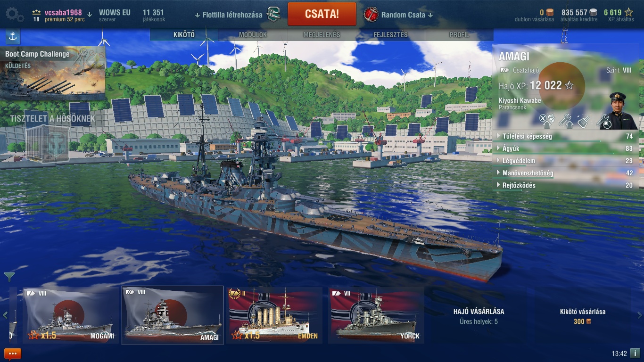Click the XP star conversion icon
Image resolution: width=644 pixels, height=362 pixels.
coord(628,13)
